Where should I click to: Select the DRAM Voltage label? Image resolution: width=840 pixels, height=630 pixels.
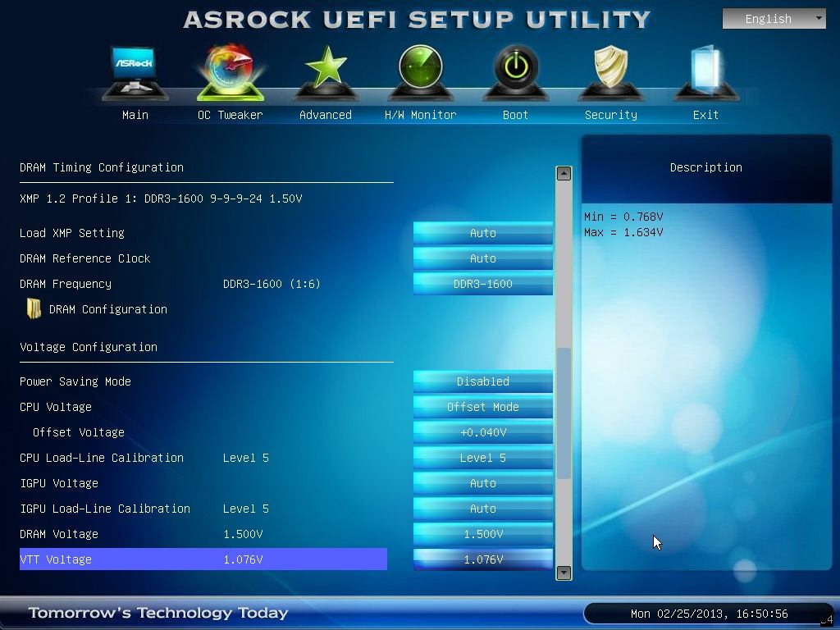(x=59, y=534)
